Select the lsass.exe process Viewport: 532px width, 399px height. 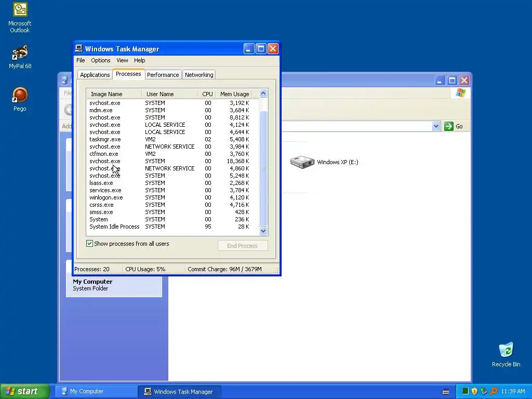(172, 183)
